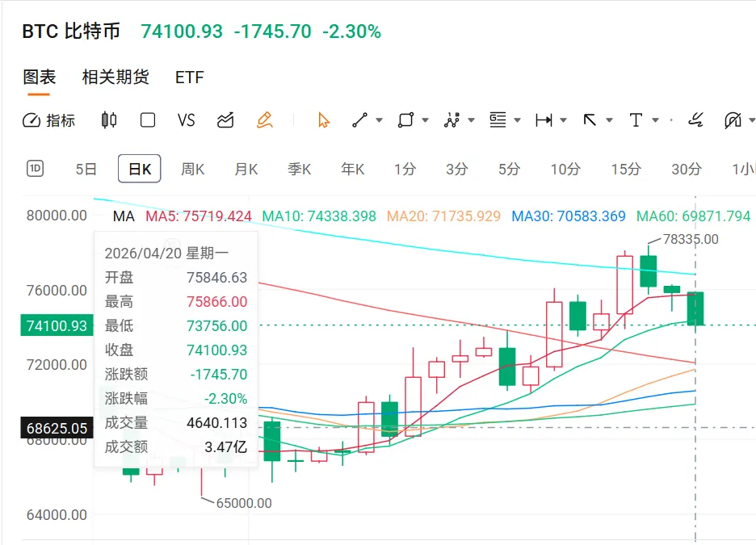
Task: Select the 5分 interval
Action: (x=509, y=169)
